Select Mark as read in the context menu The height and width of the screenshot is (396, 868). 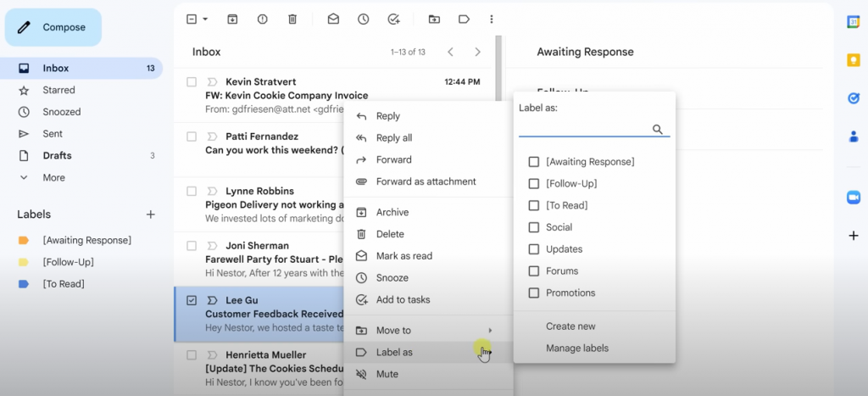tap(403, 256)
